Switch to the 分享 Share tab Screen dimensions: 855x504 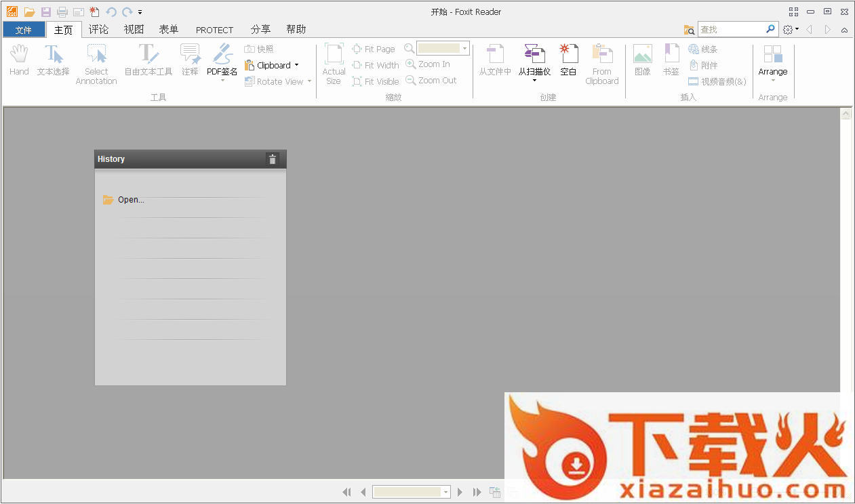point(260,29)
